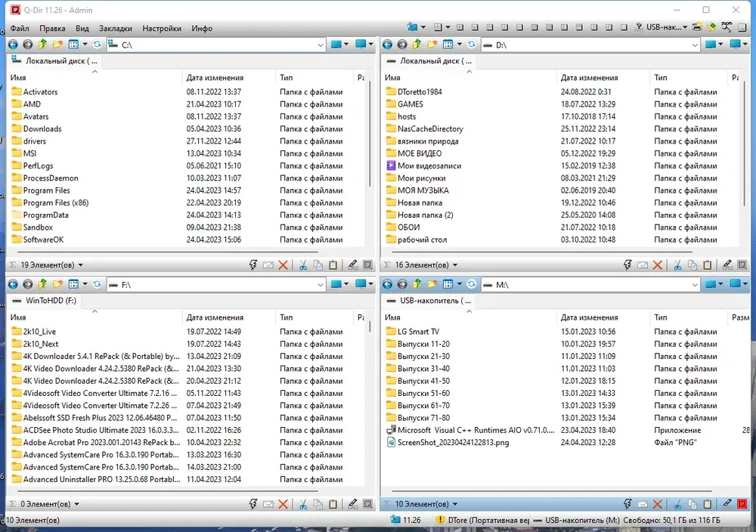This screenshot has height=532, width=756.
Task: Click the lightning icon in C:\ pane toolbar
Action: [x=253, y=264]
